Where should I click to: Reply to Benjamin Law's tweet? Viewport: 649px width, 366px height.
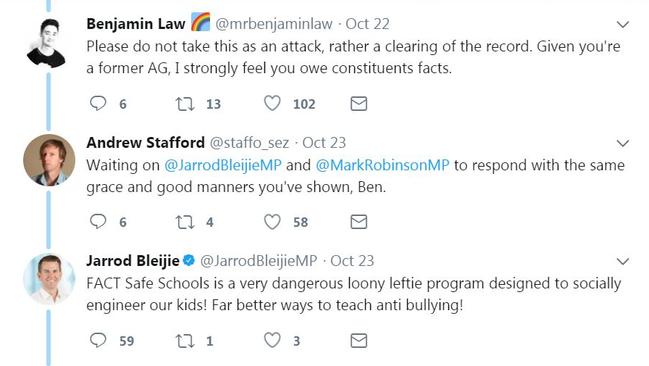click(98, 103)
